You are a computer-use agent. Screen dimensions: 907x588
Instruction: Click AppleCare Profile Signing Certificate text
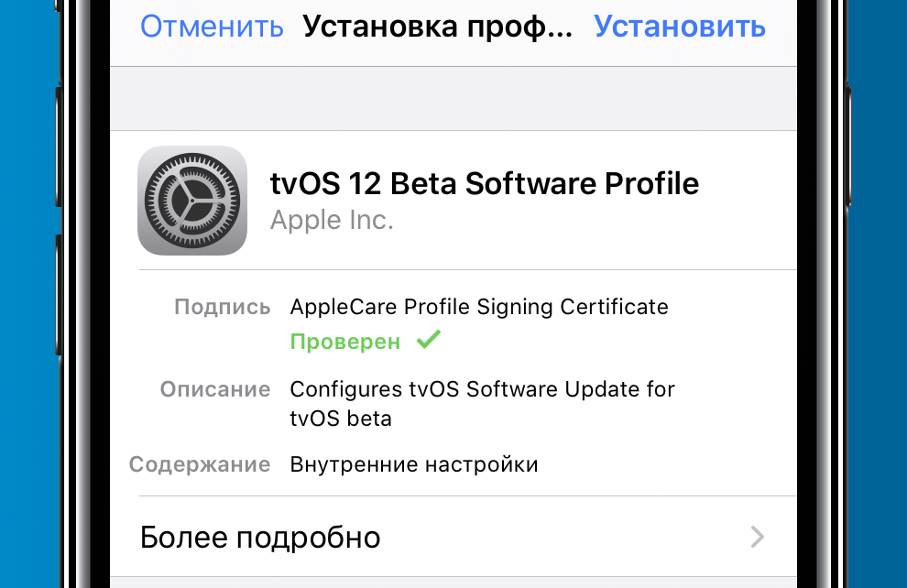479,307
